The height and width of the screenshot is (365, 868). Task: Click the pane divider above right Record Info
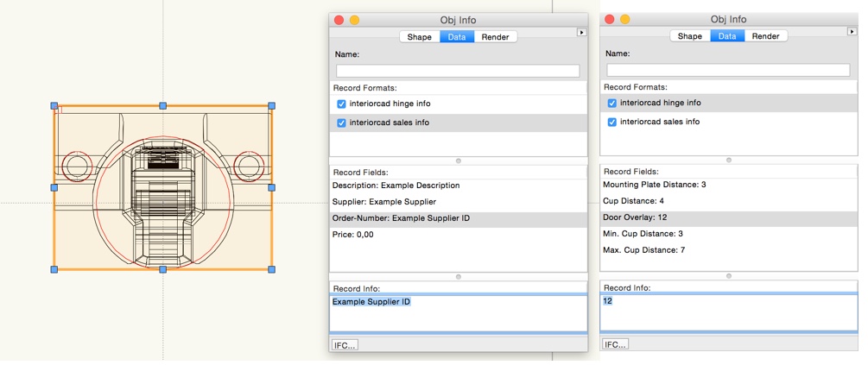(728, 275)
